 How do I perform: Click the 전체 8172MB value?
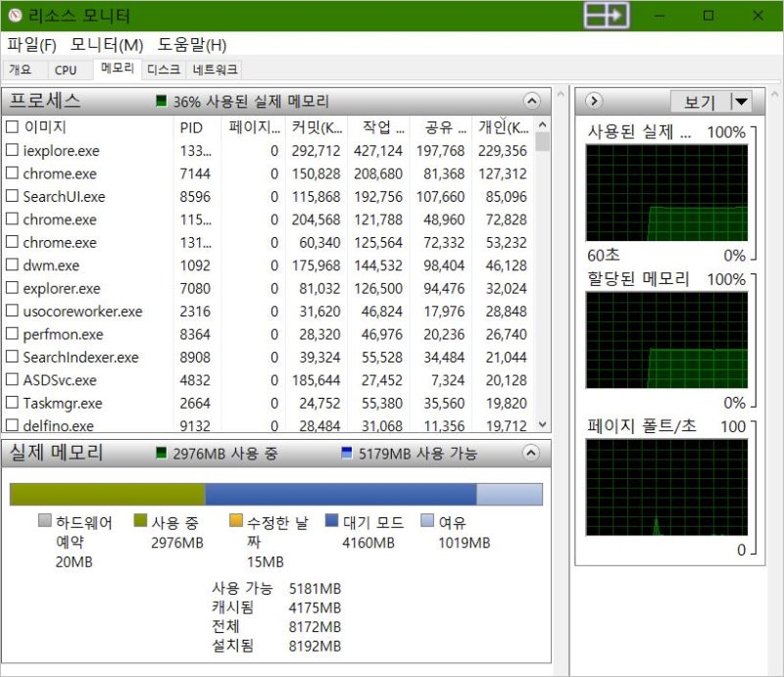(x=315, y=627)
